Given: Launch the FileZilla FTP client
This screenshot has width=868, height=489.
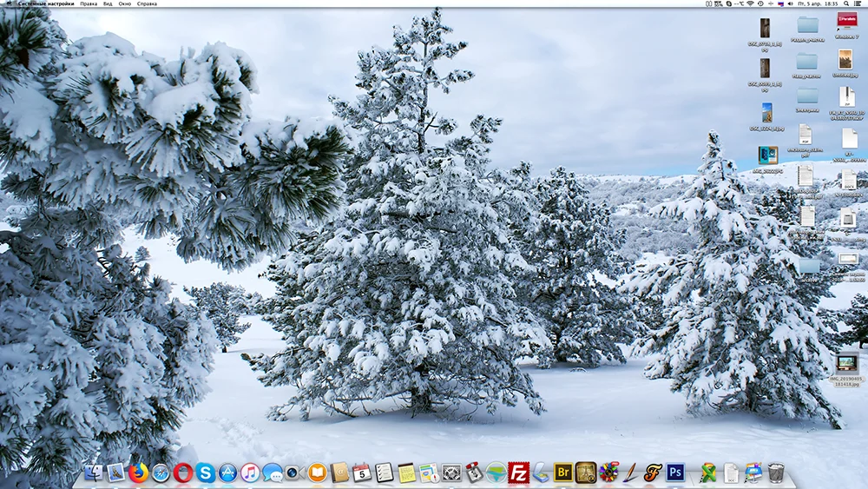Looking at the screenshot, I should tap(519, 473).
